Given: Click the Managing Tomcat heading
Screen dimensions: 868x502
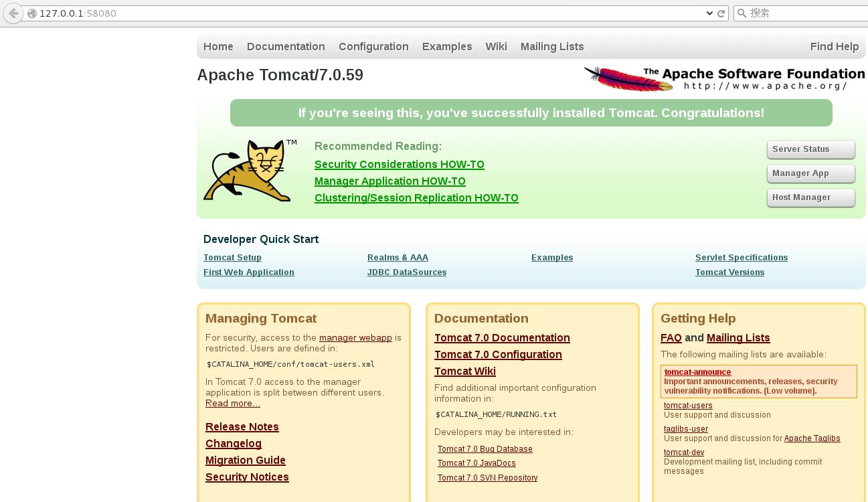Looking at the screenshot, I should pyautogui.click(x=261, y=319).
